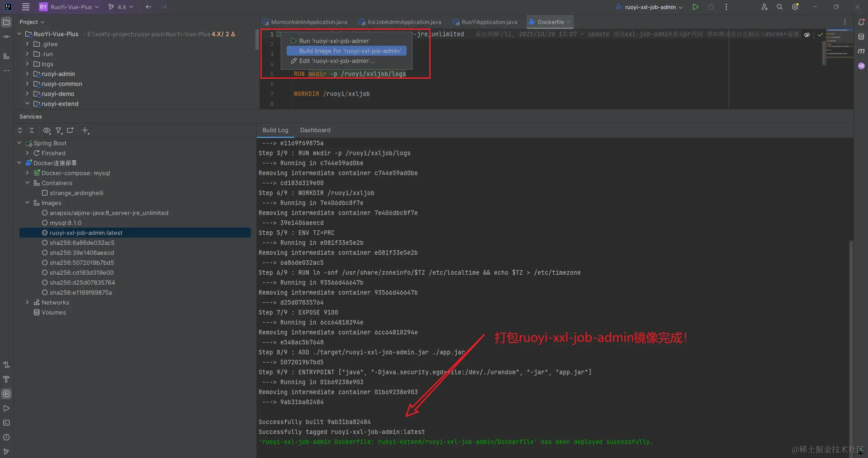Screen dimensions: 868x458
Task: Open run configuration ruoyi-xxl-job-admin dropdown
Action: [649, 7]
